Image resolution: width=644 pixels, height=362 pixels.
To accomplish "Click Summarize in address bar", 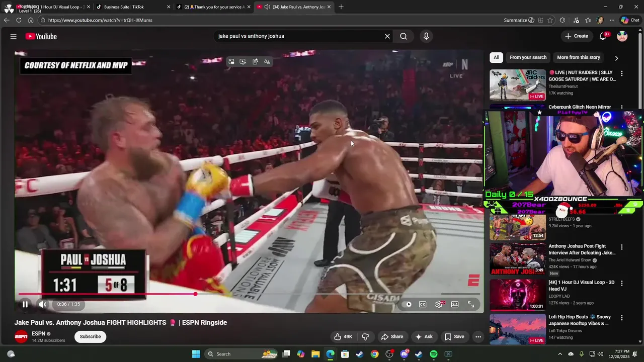I will pos(519,20).
